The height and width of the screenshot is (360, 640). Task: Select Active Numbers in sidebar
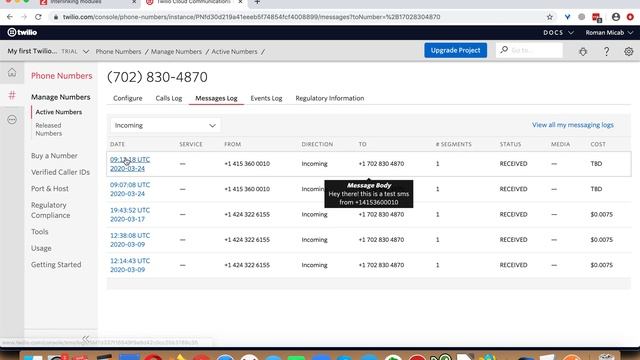coord(58,112)
